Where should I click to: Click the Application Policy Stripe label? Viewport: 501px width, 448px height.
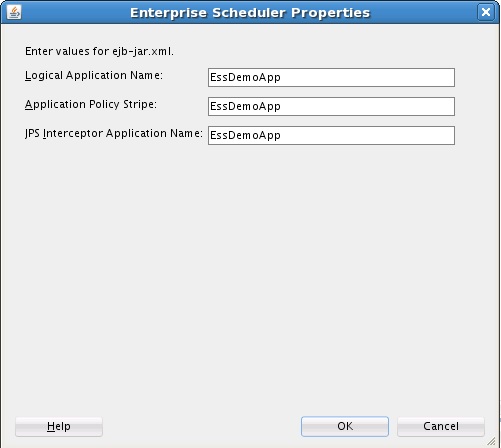[x=91, y=105]
